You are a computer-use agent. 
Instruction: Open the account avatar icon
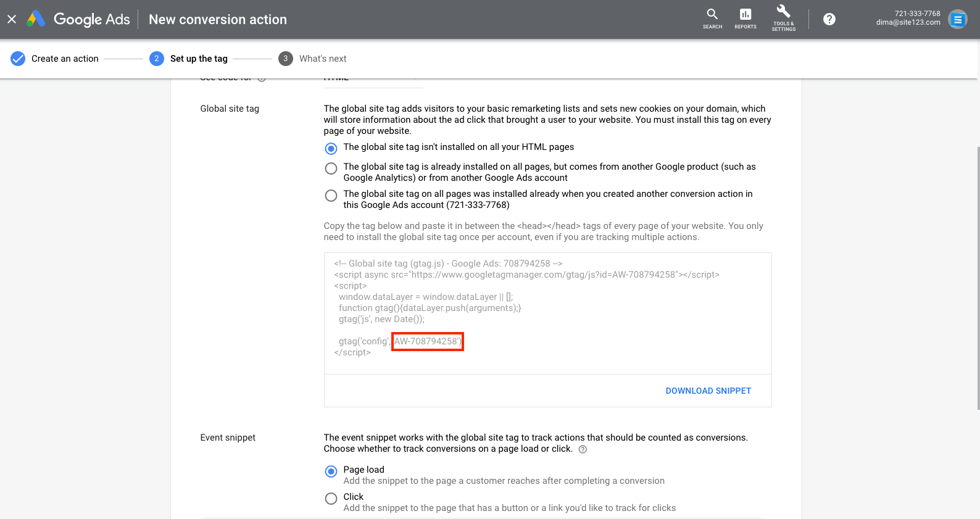click(957, 19)
